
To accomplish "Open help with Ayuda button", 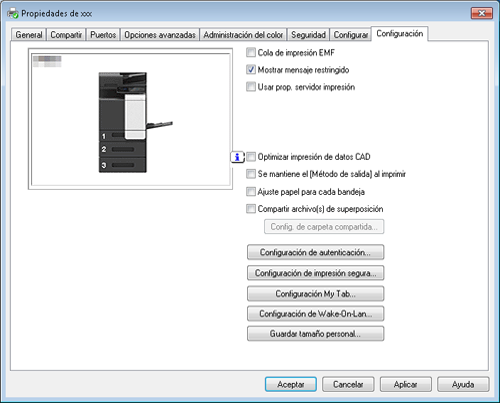I will [463, 384].
